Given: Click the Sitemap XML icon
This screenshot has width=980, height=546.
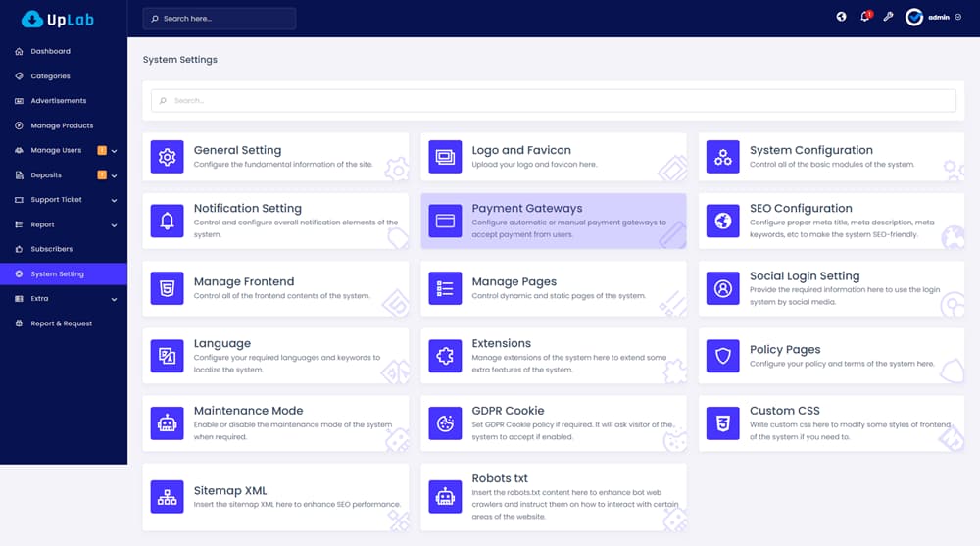Looking at the screenshot, I should [x=167, y=497].
